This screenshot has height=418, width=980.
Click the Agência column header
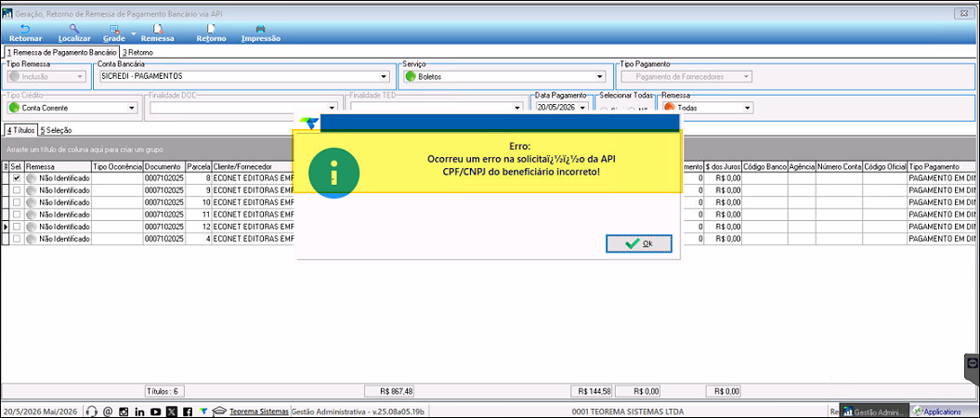coord(802,167)
